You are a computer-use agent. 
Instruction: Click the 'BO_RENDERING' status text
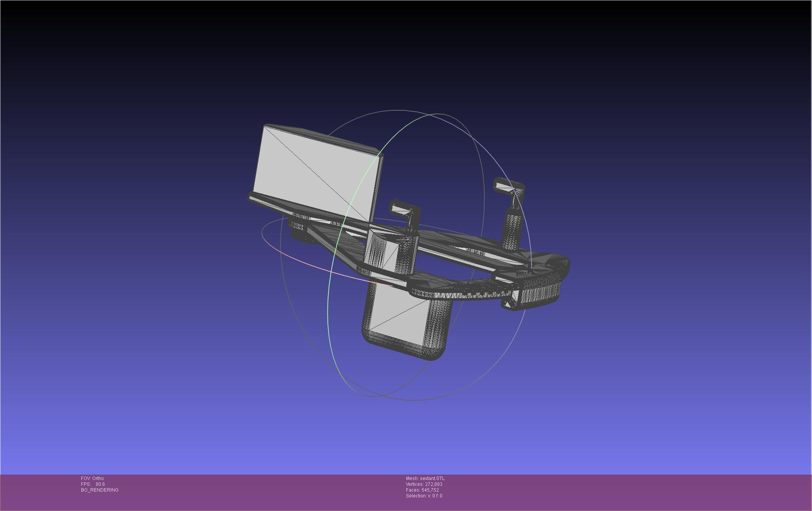click(x=100, y=490)
